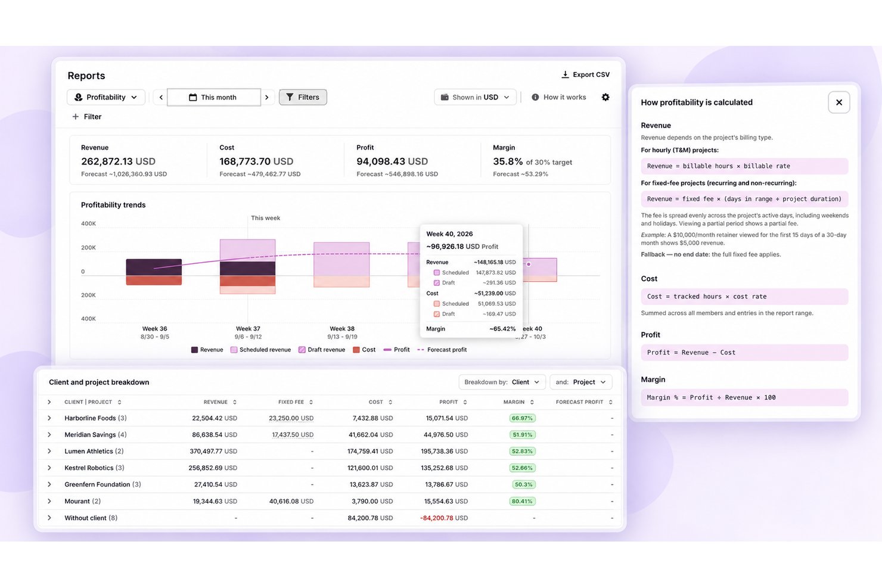Viewport: 882px width, 588px height.
Task: Click the Week 38 bar in chart
Action: tap(341, 265)
